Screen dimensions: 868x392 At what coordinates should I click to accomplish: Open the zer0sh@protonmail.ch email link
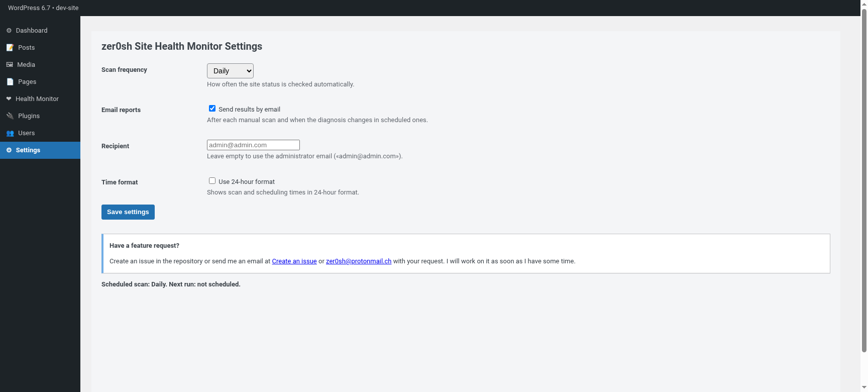tap(359, 261)
